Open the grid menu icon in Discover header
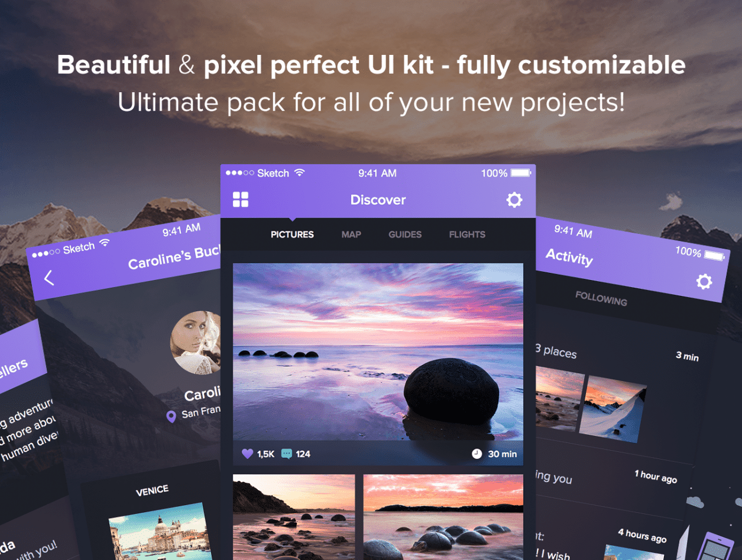 tap(241, 200)
